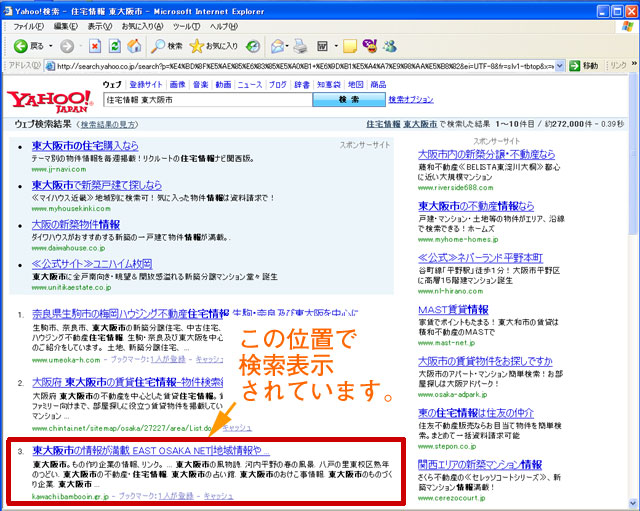Click the blue 検索 search button
This screenshot has height=511, width=640.
click(x=349, y=100)
